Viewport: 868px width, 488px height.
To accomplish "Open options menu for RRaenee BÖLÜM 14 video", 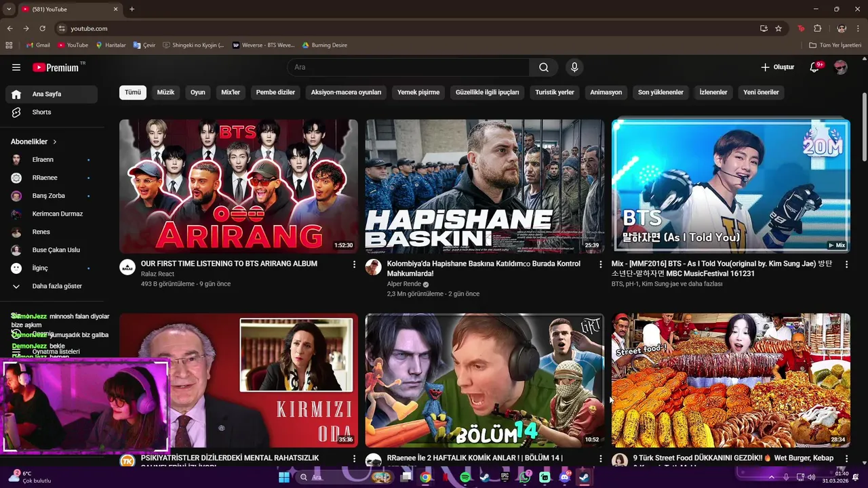I will 600,458.
